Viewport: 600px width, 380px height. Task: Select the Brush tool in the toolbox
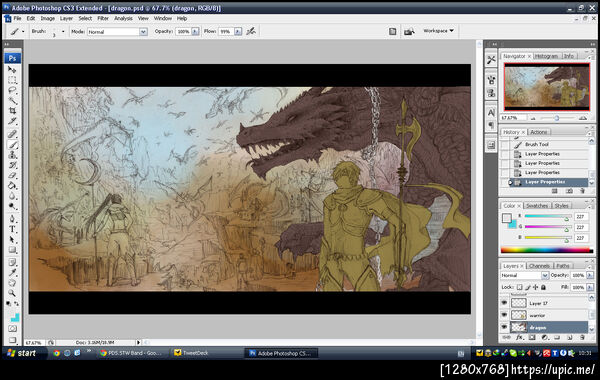(x=12, y=145)
